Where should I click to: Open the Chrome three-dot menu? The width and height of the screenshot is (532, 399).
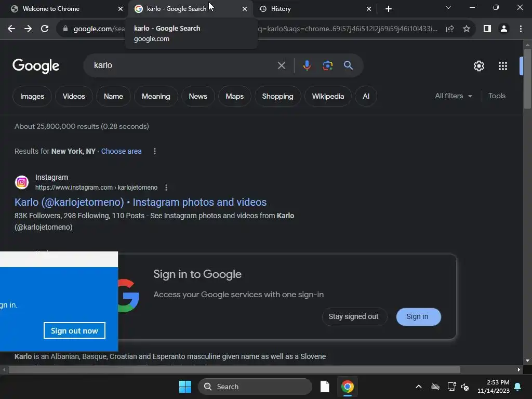tap(521, 29)
